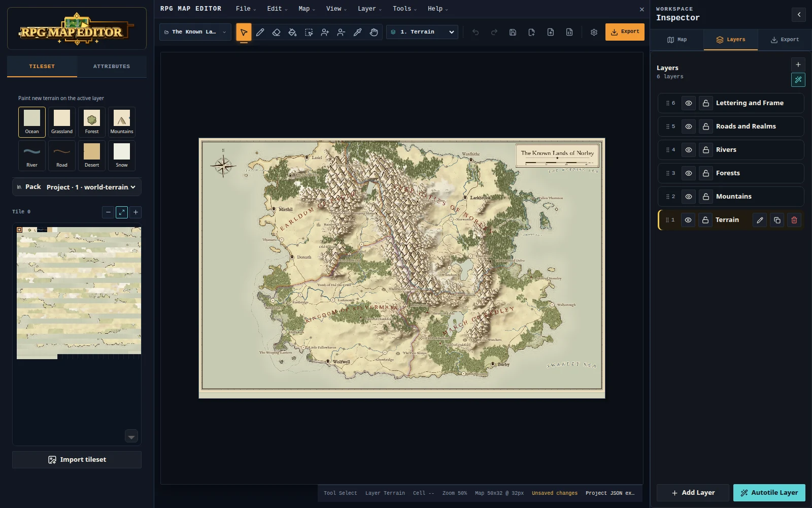Viewport: 812px width, 508px height.
Task: Choose the Desert terrain swatch
Action: [x=92, y=155]
